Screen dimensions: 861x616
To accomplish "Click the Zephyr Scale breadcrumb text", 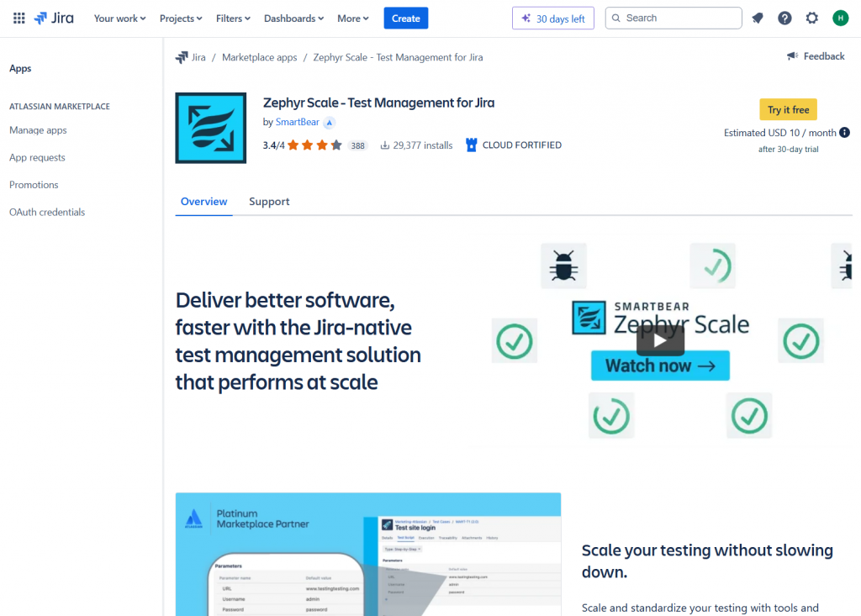I will pyautogui.click(x=398, y=57).
